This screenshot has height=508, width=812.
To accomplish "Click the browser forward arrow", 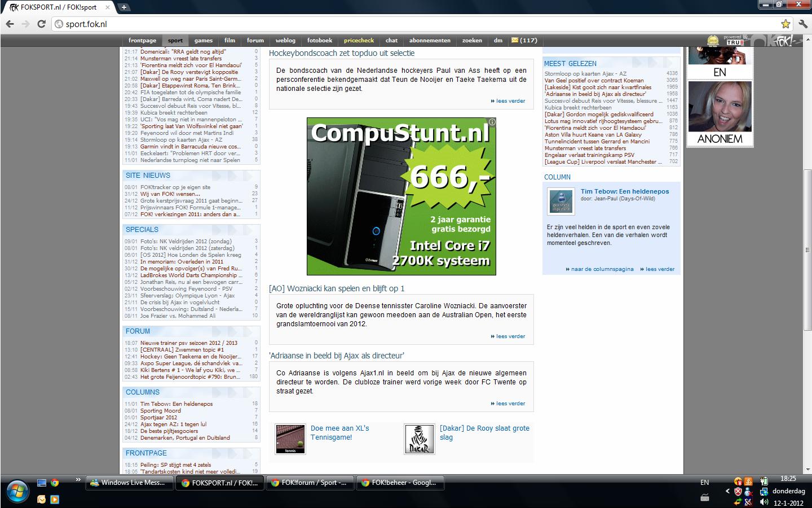I will point(25,24).
